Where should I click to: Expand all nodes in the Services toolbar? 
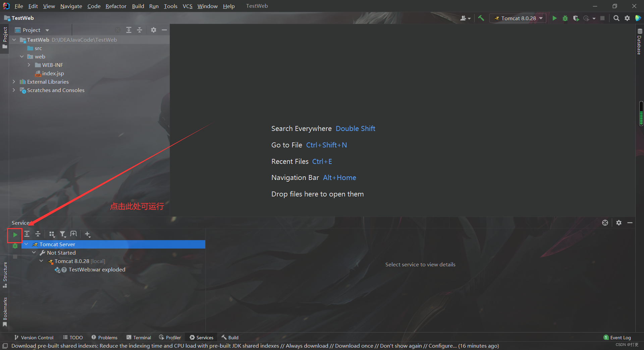pyautogui.click(x=27, y=234)
